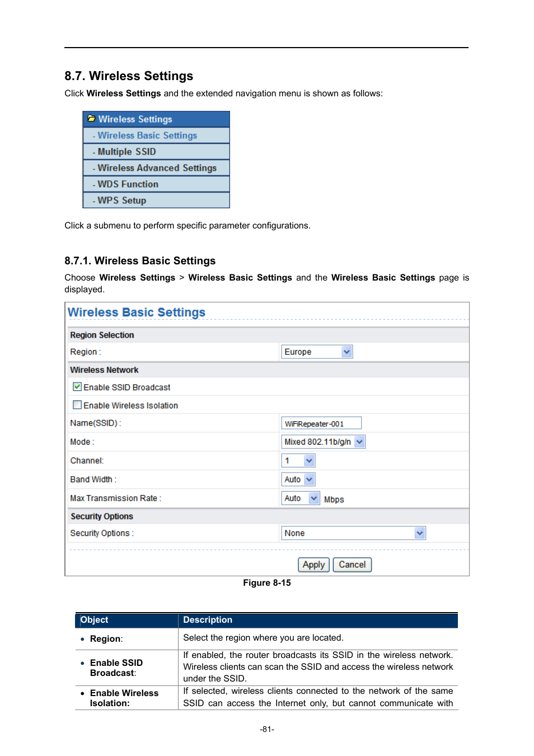
Task: Go to Wireless Advanced Settings submenu
Action: [156, 168]
